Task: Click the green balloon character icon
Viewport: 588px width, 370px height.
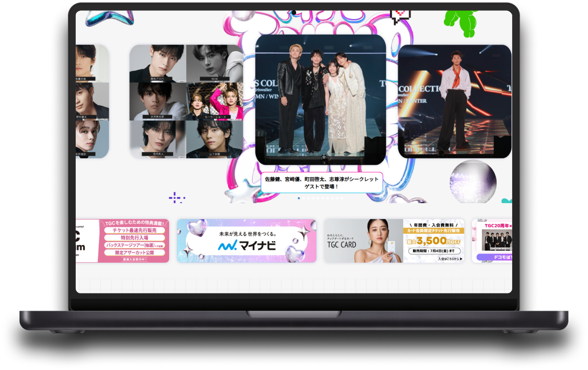Action: [458, 22]
